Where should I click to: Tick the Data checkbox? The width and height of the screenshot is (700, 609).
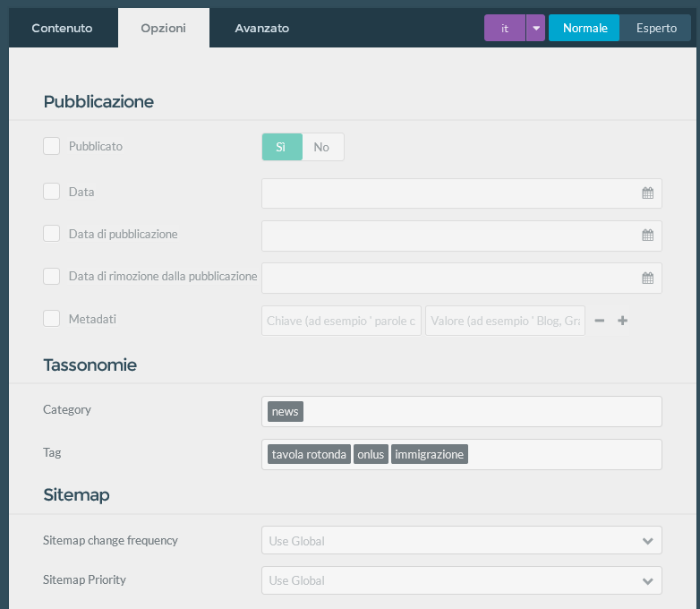(x=51, y=192)
